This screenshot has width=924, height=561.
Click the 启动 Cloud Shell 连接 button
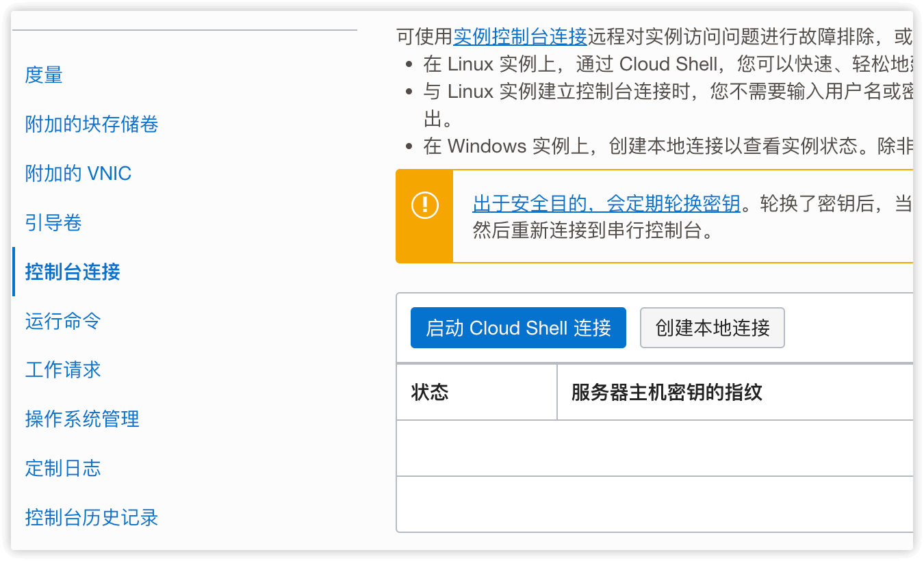[x=518, y=328]
